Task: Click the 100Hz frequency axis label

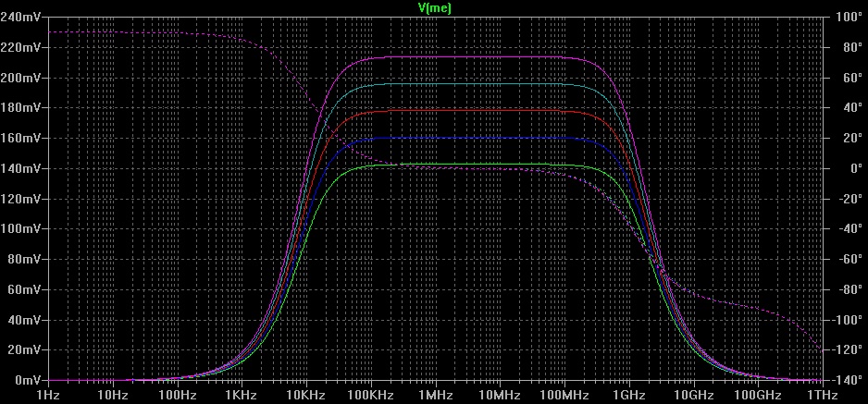Action: click(177, 395)
